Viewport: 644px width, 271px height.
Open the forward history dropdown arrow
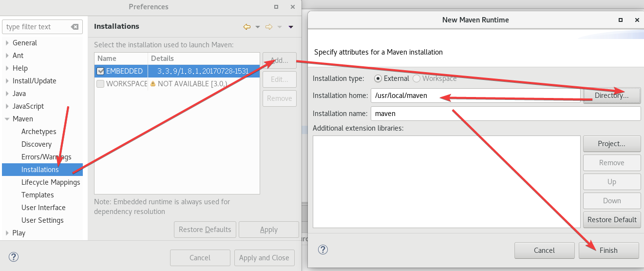(x=280, y=27)
